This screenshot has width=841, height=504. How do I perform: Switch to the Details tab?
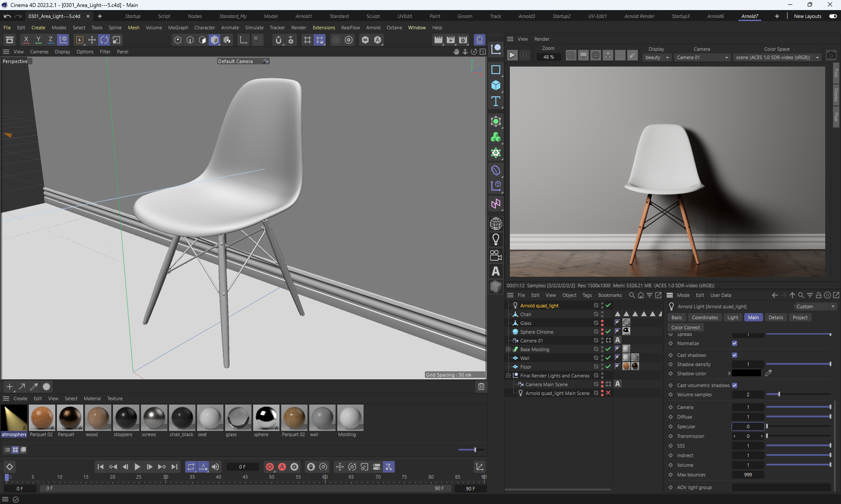pyautogui.click(x=775, y=317)
